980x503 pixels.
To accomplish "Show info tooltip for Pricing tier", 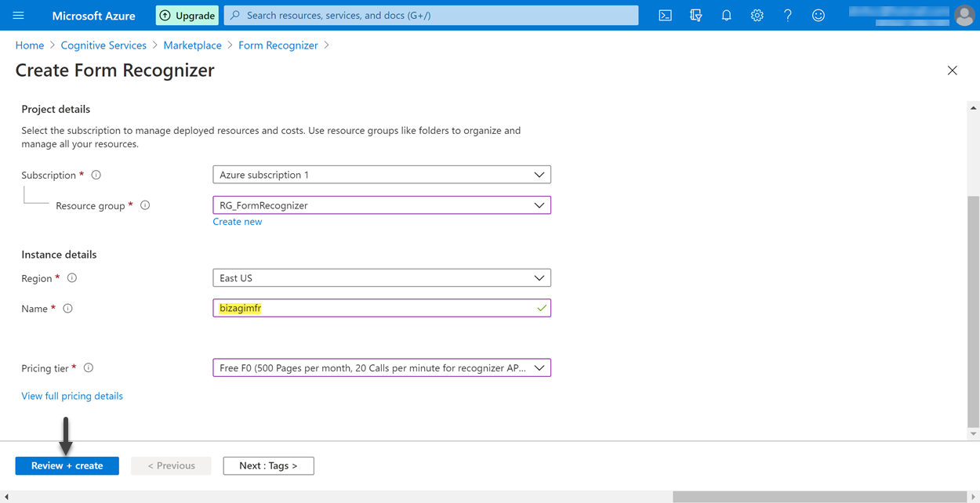I will tap(89, 367).
